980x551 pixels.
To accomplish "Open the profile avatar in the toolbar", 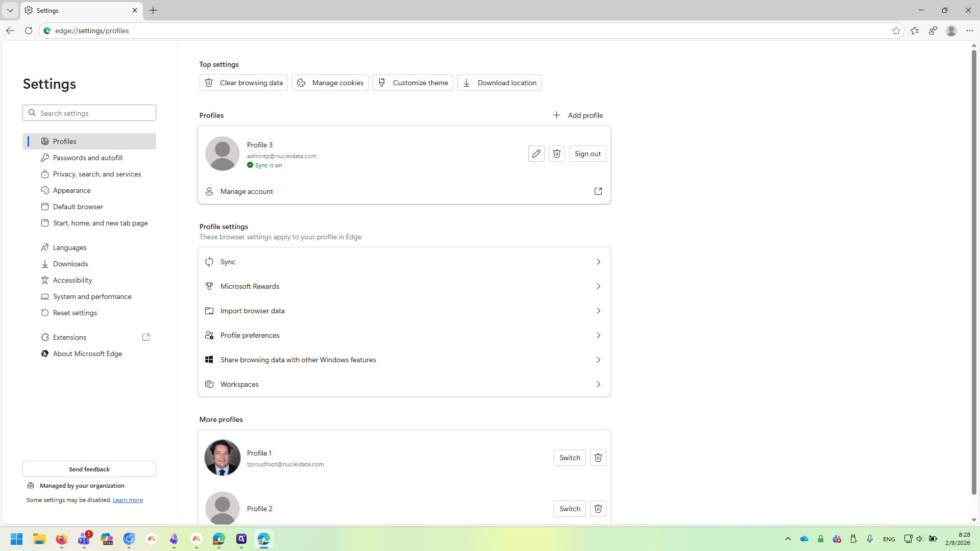I will (x=951, y=31).
